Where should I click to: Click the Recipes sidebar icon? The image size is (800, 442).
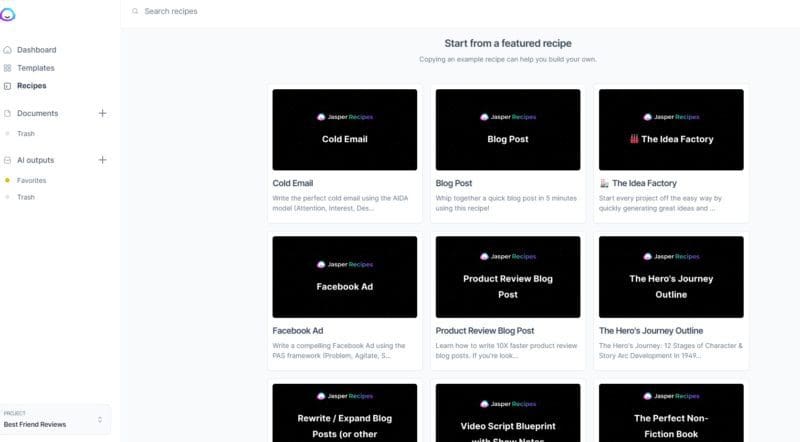7,86
